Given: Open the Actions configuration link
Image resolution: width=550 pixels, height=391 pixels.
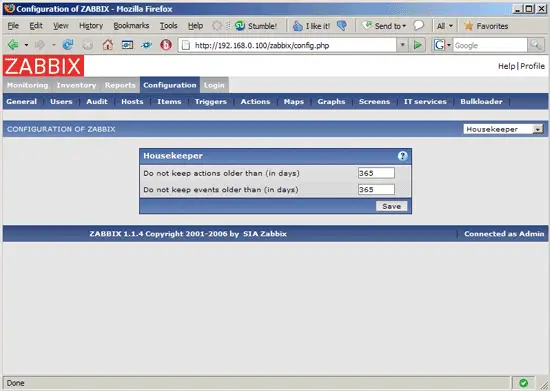Looking at the screenshot, I should (x=255, y=102).
